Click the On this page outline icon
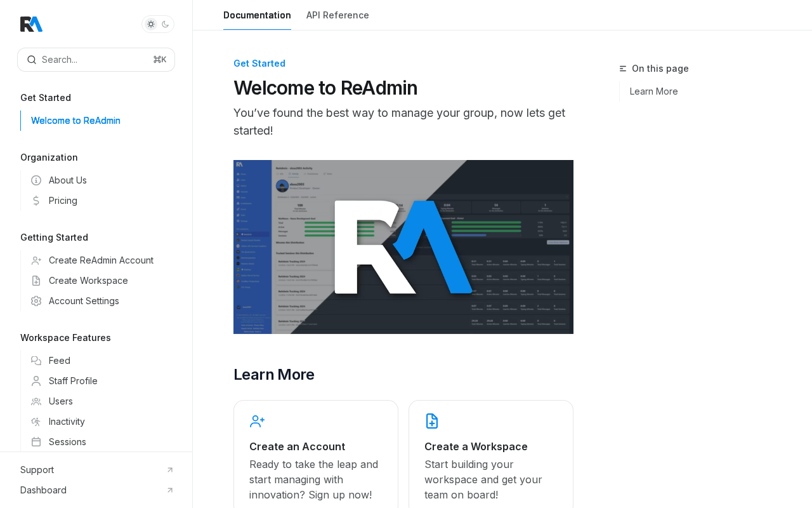Screen dimensions: 812x508 (x=623, y=69)
